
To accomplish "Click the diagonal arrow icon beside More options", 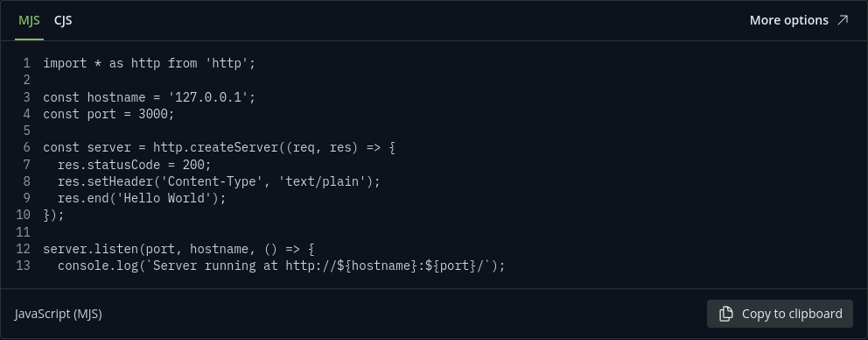I will click(843, 20).
